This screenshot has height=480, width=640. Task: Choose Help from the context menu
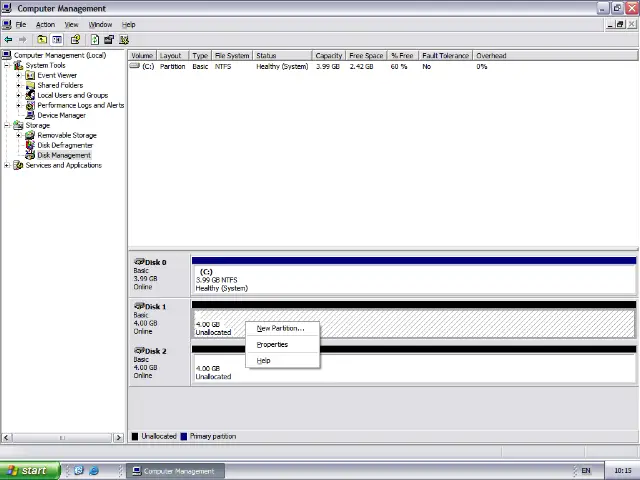pos(282,360)
